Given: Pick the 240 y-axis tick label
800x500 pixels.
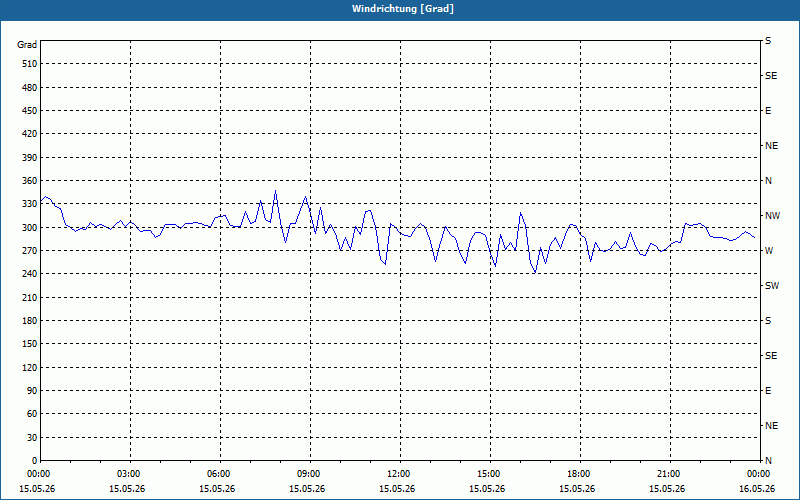Looking at the screenshot, I should pyautogui.click(x=30, y=274).
